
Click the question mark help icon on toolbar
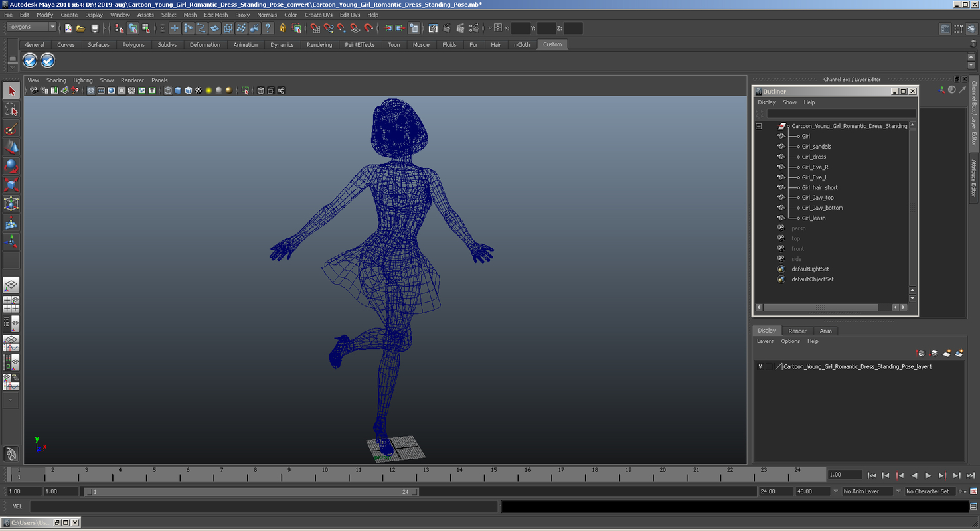tap(267, 28)
